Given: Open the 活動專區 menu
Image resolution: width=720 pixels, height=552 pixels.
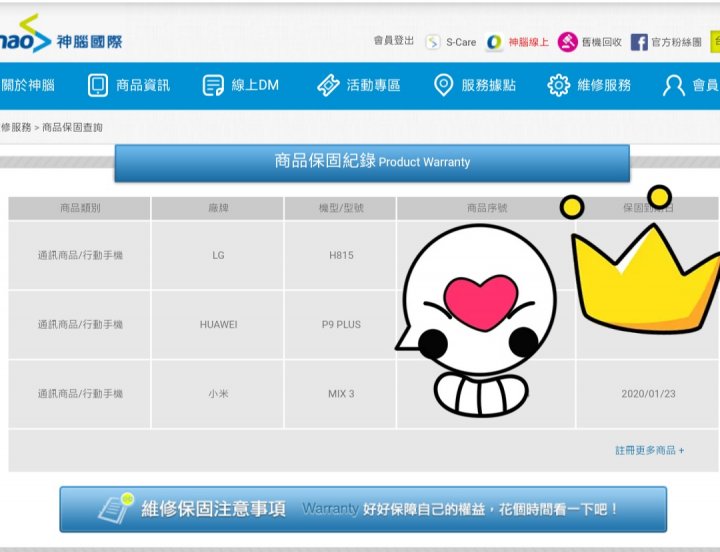Looking at the screenshot, I should point(373,85).
